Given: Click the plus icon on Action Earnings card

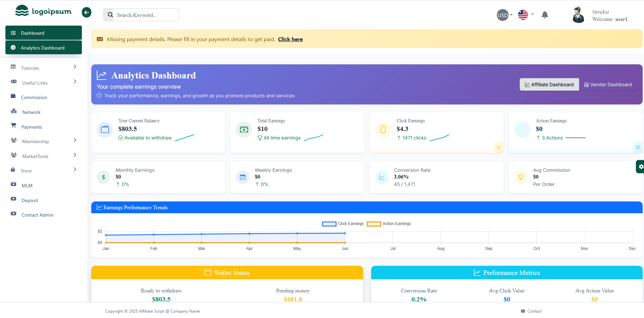Looking at the screenshot, I should 638,147.
